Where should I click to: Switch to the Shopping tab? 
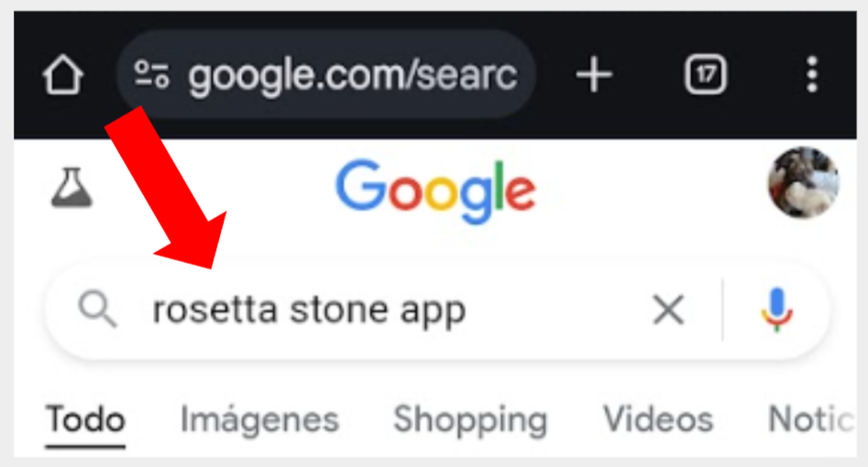tap(470, 420)
